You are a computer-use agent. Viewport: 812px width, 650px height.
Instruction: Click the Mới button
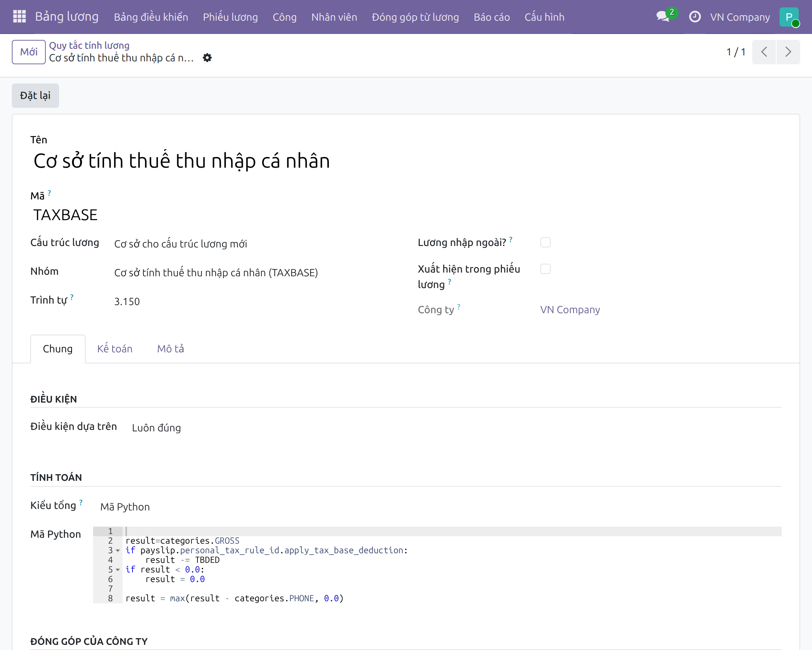coord(29,52)
